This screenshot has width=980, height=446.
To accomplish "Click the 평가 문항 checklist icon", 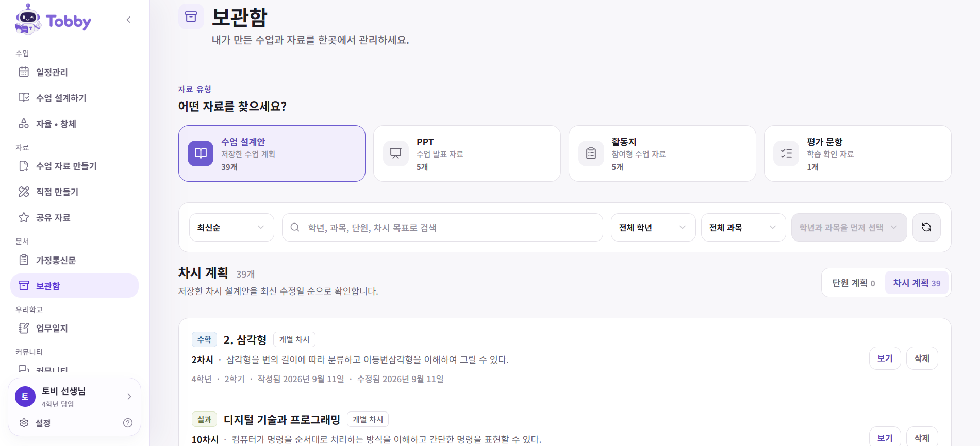I will click(x=787, y=153).
